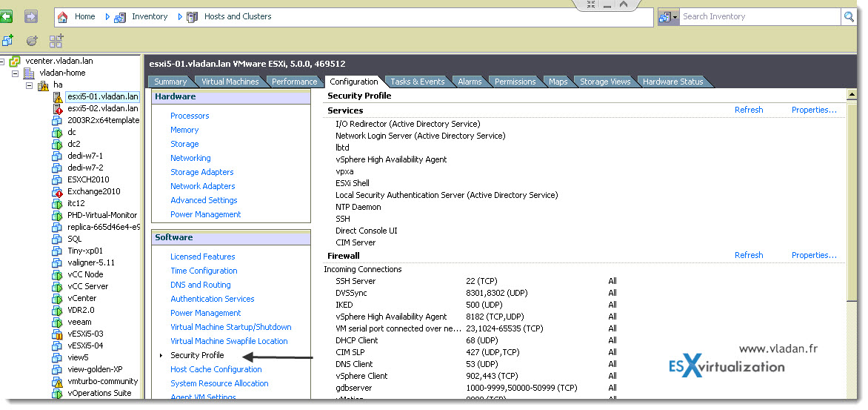
Task: Select esxi5-01.vladan.lan in tree
Action: tap(102, 96)
